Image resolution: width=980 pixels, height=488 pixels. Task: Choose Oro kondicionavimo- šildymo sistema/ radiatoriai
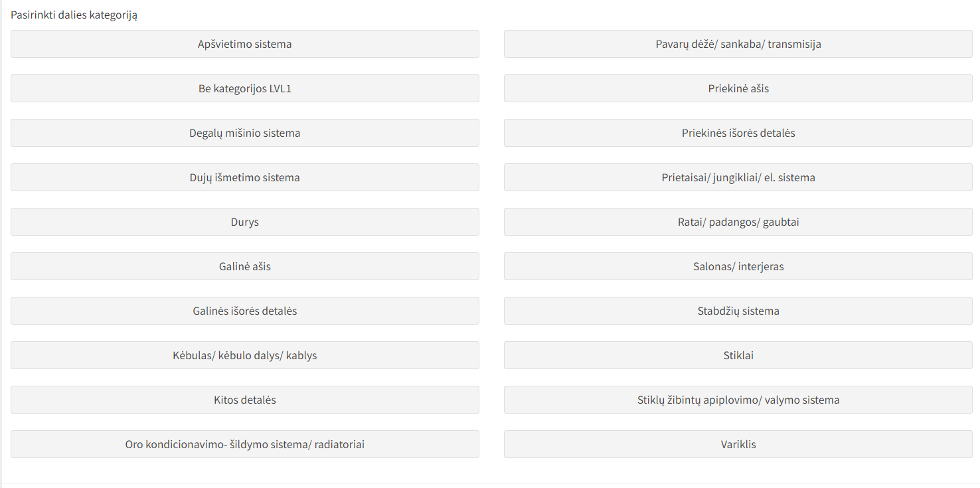pyautogui.click(x=245, y=444)
